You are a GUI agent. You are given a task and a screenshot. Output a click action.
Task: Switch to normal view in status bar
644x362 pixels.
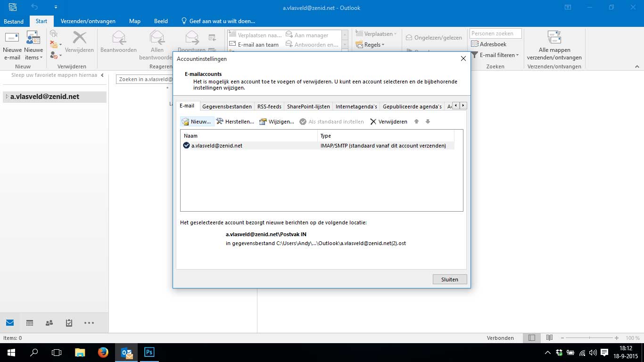pos(531,338)
